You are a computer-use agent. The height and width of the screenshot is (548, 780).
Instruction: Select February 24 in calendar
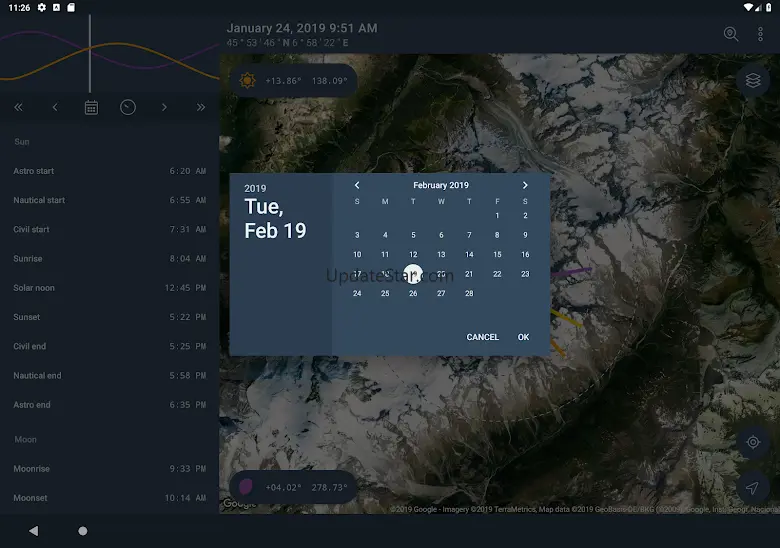click(357, 293)
